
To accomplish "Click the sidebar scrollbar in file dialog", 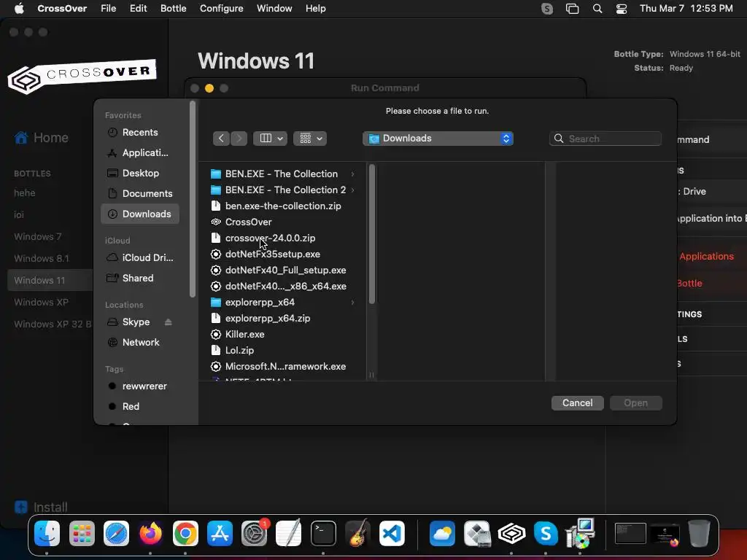I will pyautogui.click(x=193, y=199).
